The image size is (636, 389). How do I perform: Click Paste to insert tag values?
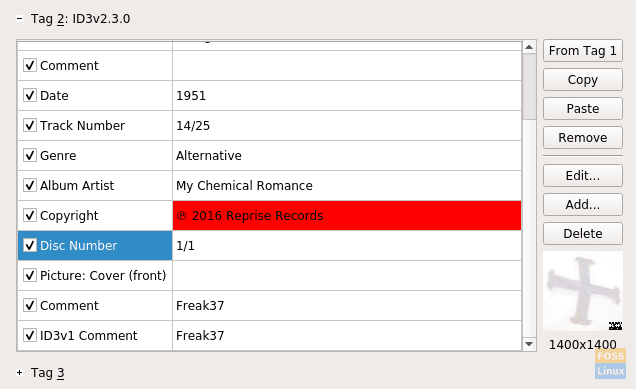click(582, 108)
